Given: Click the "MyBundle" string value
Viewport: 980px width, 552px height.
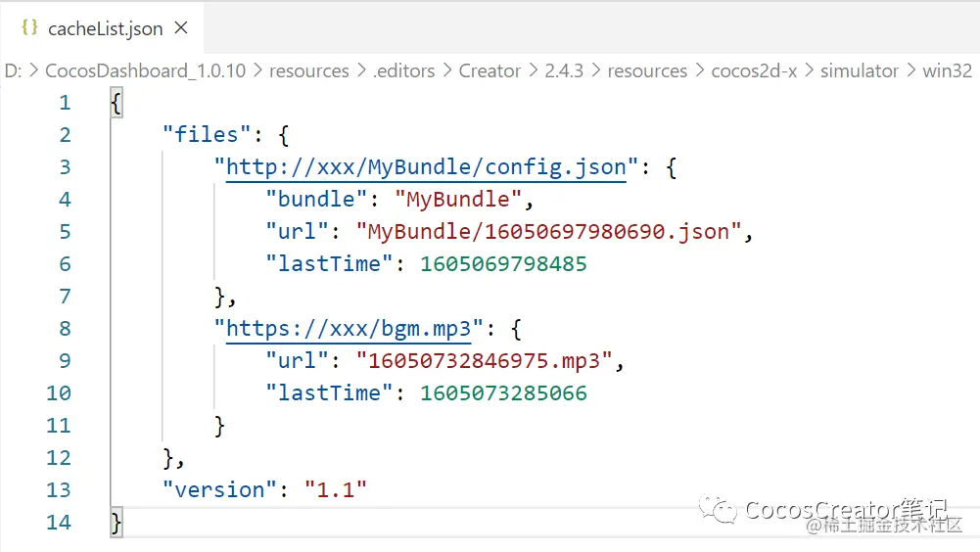Looking at the screenshot, I should pyautogui.click(x=458, y=200).
